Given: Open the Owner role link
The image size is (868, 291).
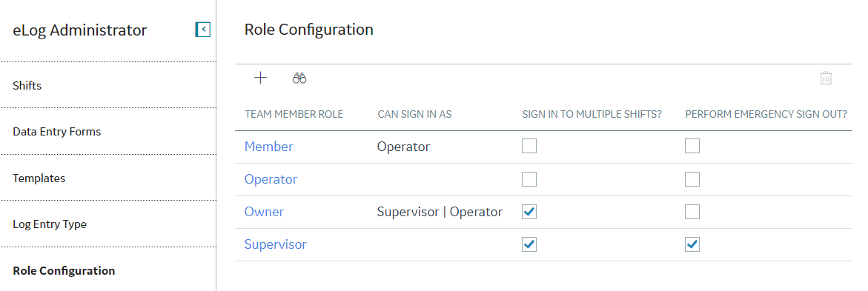Looking at the screenshot, I should 264,212.
